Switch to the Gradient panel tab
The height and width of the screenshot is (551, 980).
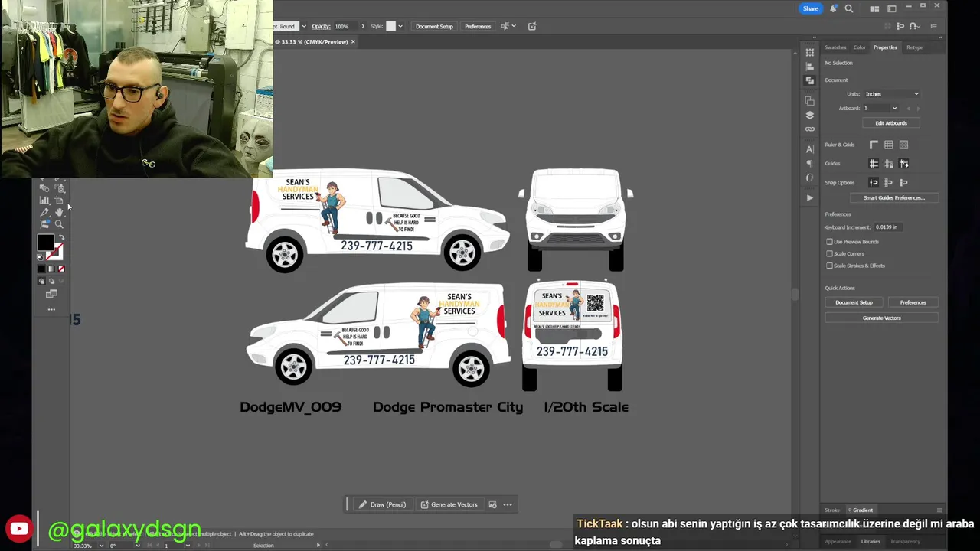(863, 510)
